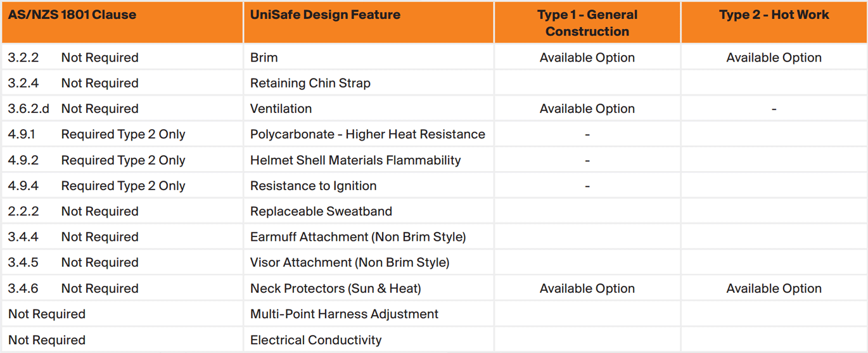The width and height of the screenshot is (868, 353).
Task: Select Visor Attachment (Non Brim Style) cell
Action: pyautogui.click(x=369, y=262)
